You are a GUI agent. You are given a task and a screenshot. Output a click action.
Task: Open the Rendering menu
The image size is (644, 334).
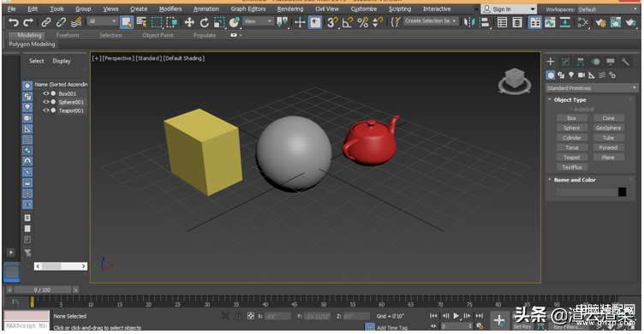[x=290, y=9]
